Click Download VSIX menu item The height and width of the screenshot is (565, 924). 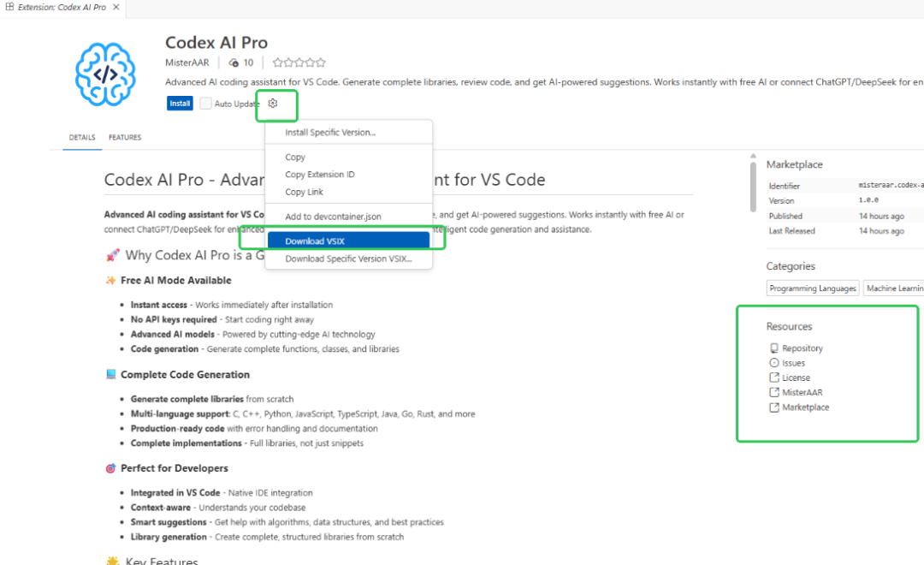(349, 241)
